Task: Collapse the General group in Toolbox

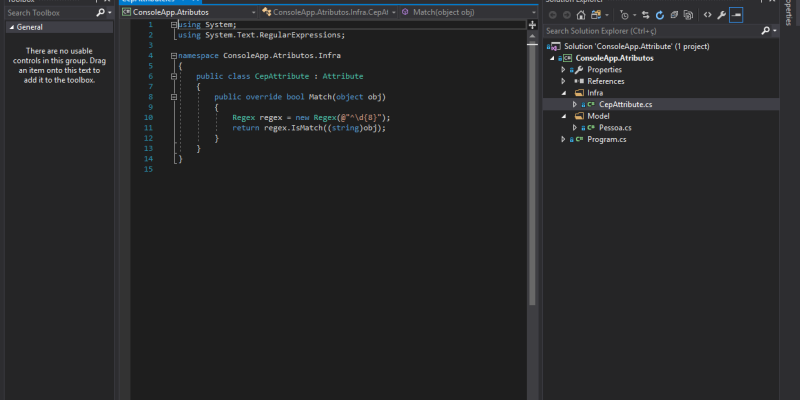Action: click(11, 27)
